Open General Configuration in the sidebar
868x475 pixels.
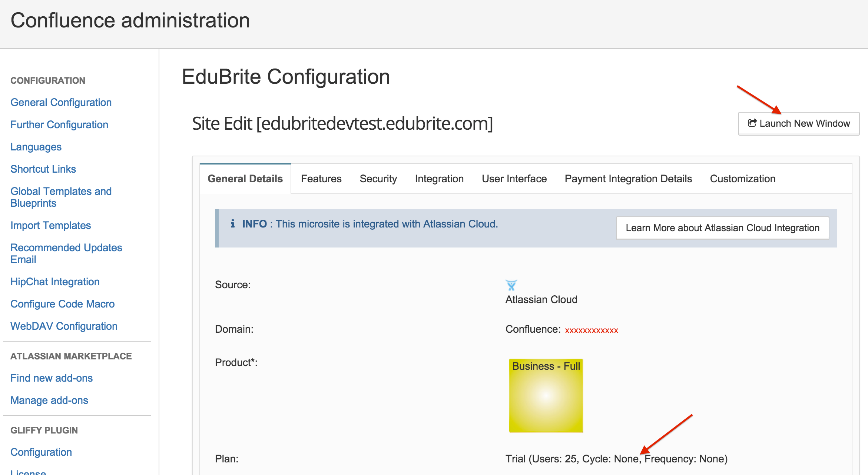coord(61,102)
